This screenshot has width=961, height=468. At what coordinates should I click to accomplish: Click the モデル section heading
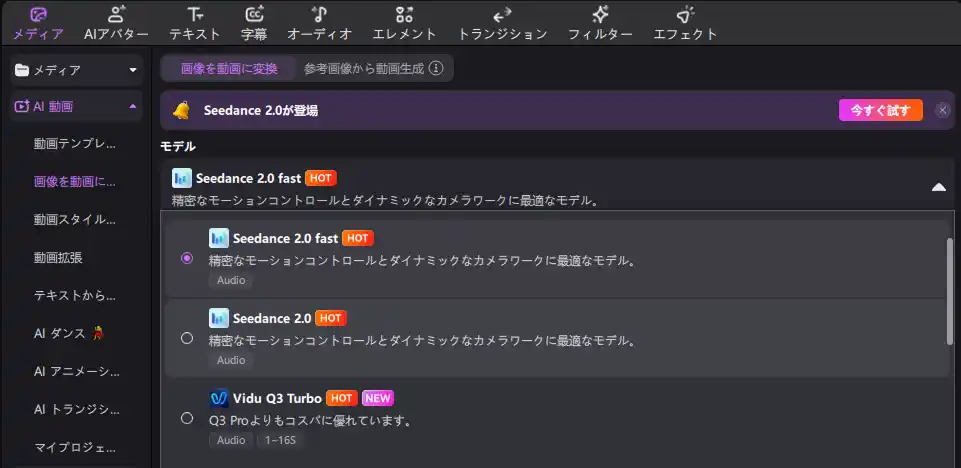pos(178,146)
